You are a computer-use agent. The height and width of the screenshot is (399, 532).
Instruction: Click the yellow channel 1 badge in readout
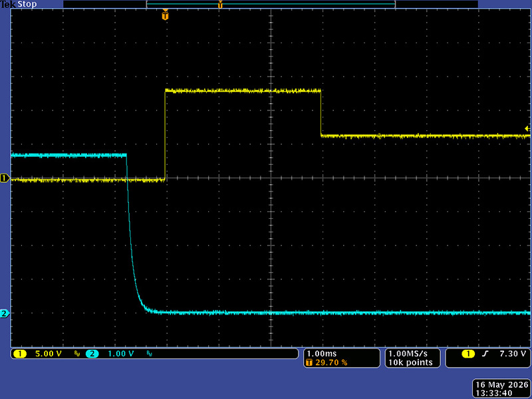tap(20, 354)
